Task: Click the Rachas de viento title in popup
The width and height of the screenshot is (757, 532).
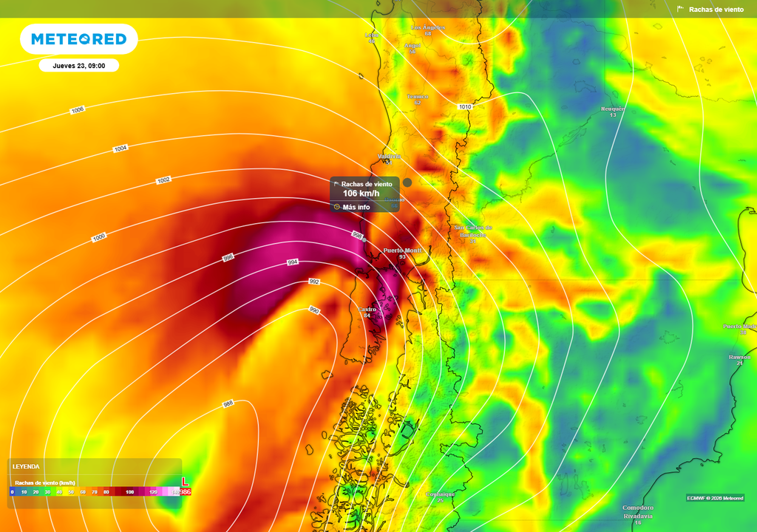Action: [x=367, y=184]
